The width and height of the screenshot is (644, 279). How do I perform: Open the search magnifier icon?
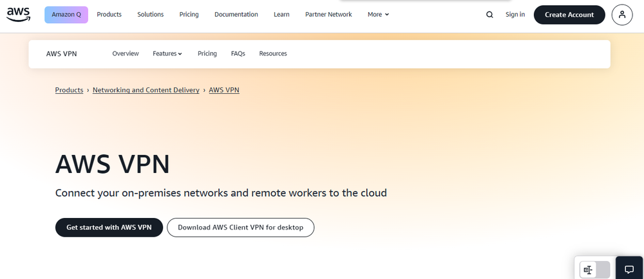(x=489, y=15)
